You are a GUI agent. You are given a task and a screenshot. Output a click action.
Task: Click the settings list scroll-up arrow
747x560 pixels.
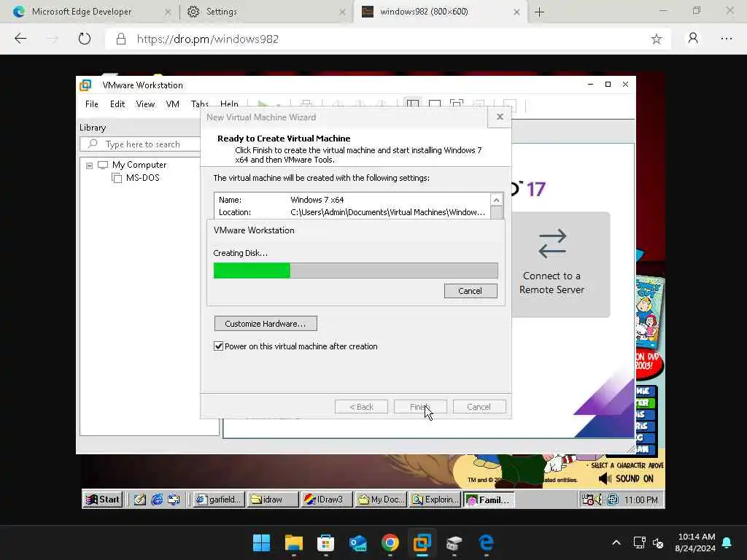click(x=496, y=200)
